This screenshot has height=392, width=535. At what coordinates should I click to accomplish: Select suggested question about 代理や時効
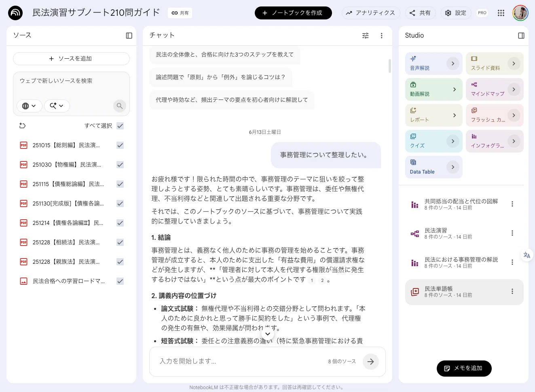[x=232, y=100]
